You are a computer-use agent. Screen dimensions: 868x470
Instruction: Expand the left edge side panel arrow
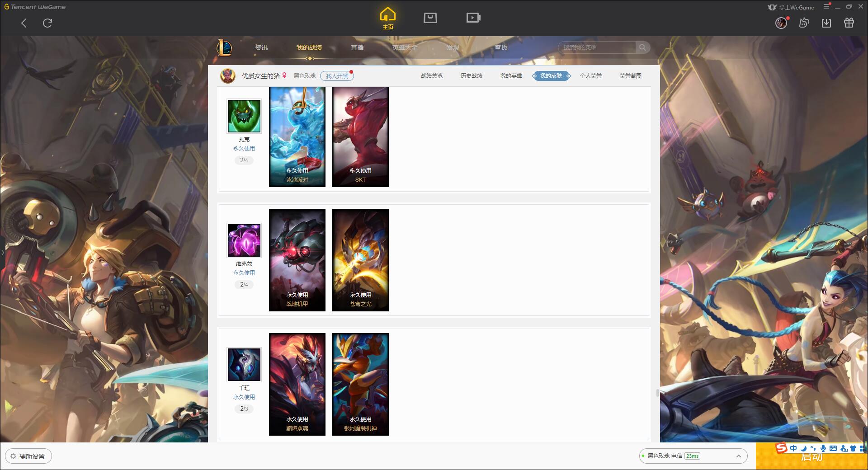pos(2,252)
